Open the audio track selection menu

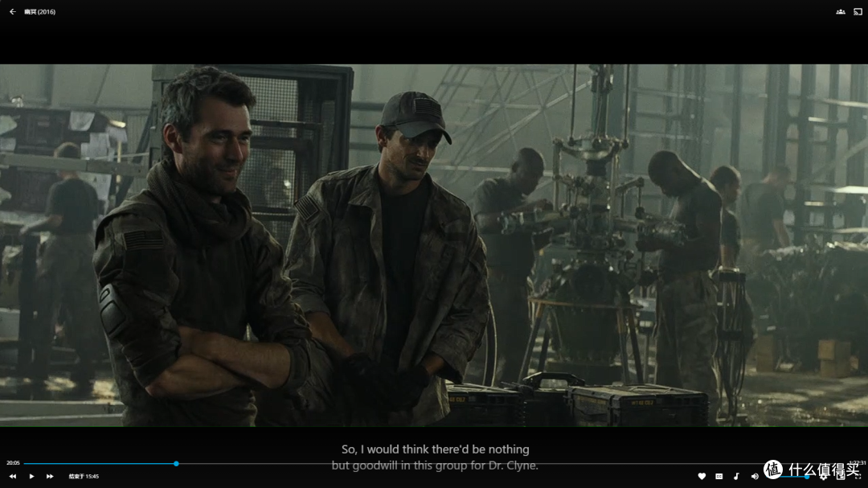736,477
